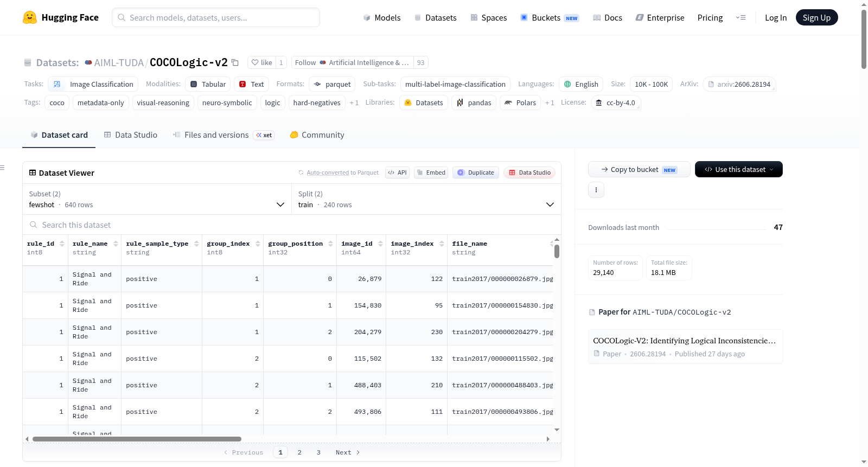868x467 pixels.
Task: Click the parquet format tag
Action: pyautogui.click(x=332, y=84)
